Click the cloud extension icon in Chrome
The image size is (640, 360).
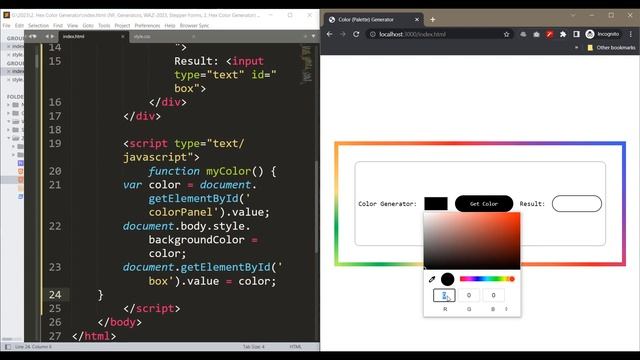(x=523, y=34)
